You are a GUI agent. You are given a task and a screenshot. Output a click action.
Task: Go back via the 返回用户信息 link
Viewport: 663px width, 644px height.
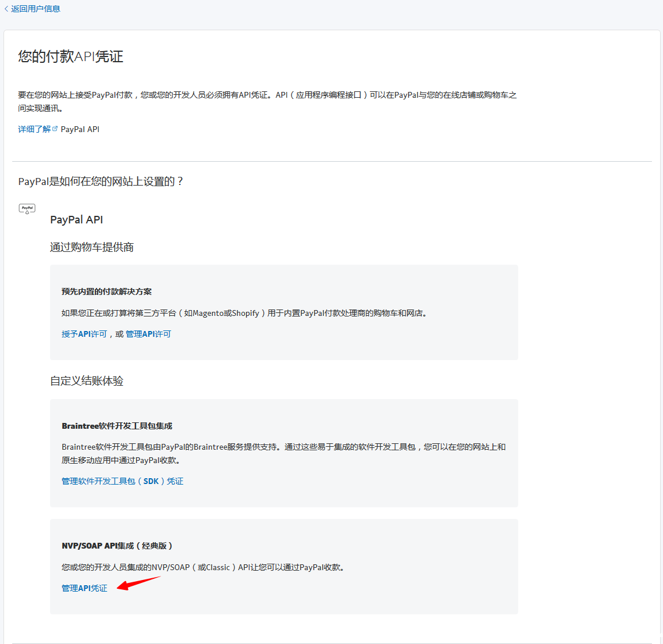click(x=35, y=9)
